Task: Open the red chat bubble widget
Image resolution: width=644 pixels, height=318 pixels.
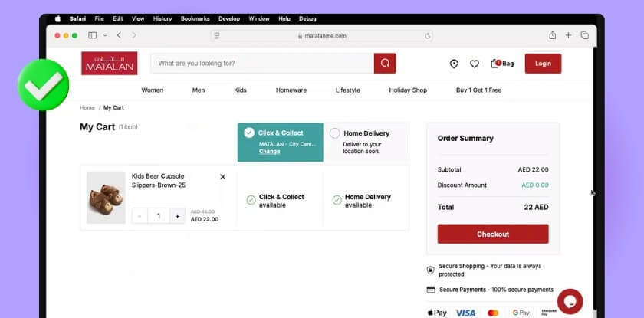Action: tap(570, 301)
